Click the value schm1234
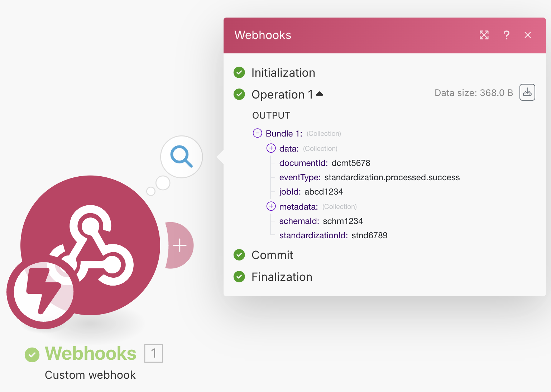Image resolution: width=551 pixels, height=392 pixels. click(343, 221)
